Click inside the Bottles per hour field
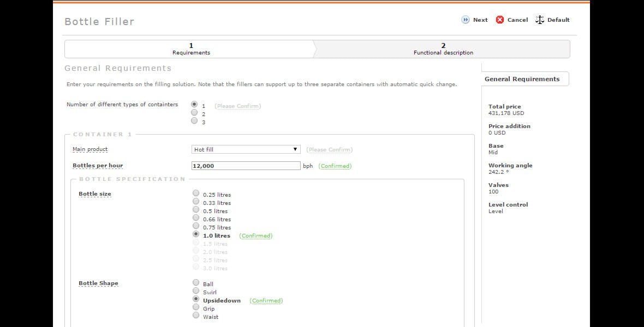Viewport: 644px width, 327px height. point(246,166)
